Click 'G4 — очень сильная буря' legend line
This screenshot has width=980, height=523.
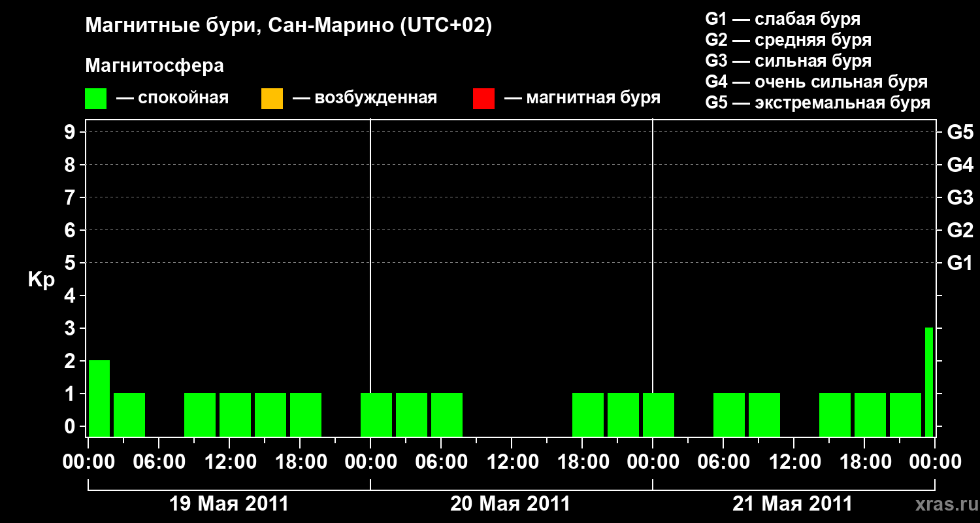pyautogui.click(x=817, y=82)
